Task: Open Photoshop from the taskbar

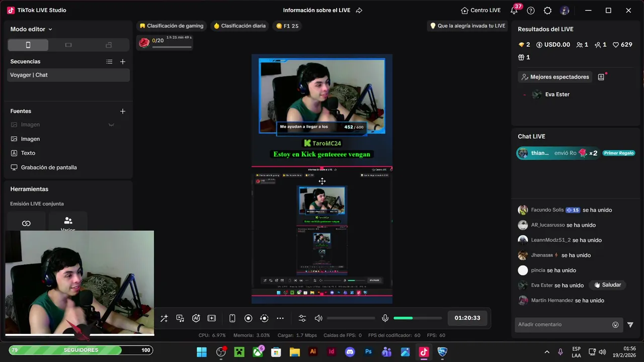Action: 368,352
